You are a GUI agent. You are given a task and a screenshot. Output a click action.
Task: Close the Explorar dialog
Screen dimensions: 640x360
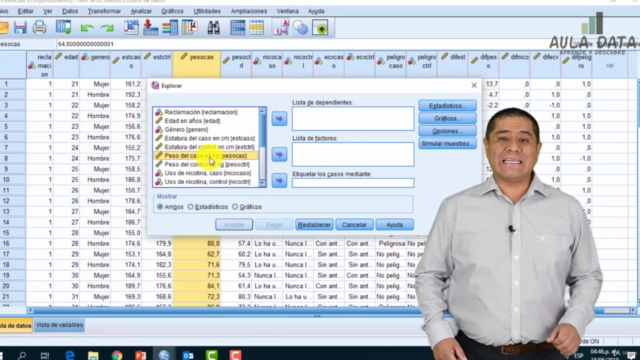(474, 86)
